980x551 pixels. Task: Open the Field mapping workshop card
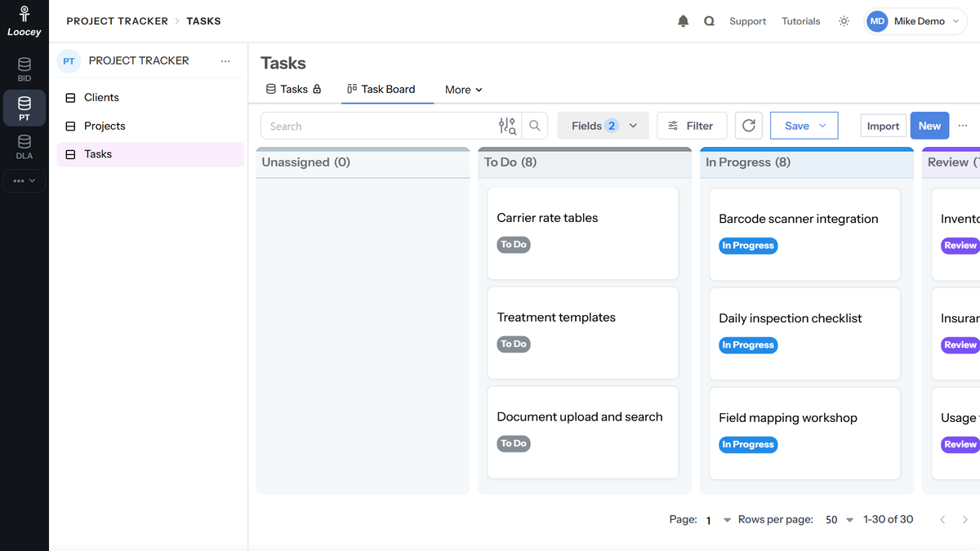[805, 433]
